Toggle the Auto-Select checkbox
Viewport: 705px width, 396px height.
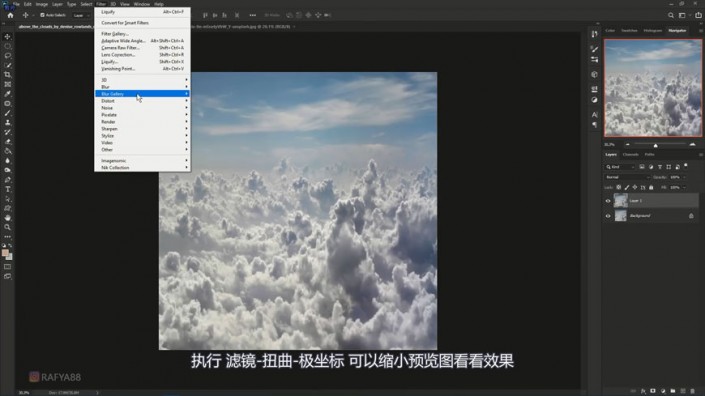42,15
